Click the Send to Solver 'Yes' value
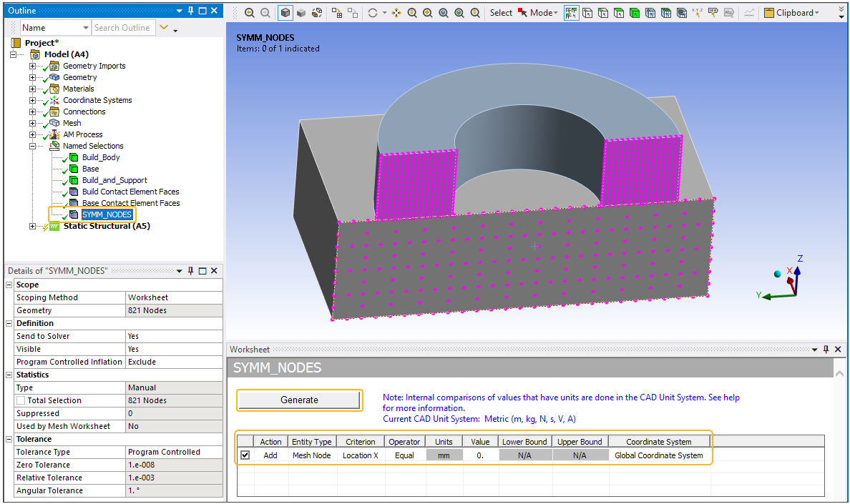The height and width of the screenshot is (504, 850). (173, 336)
